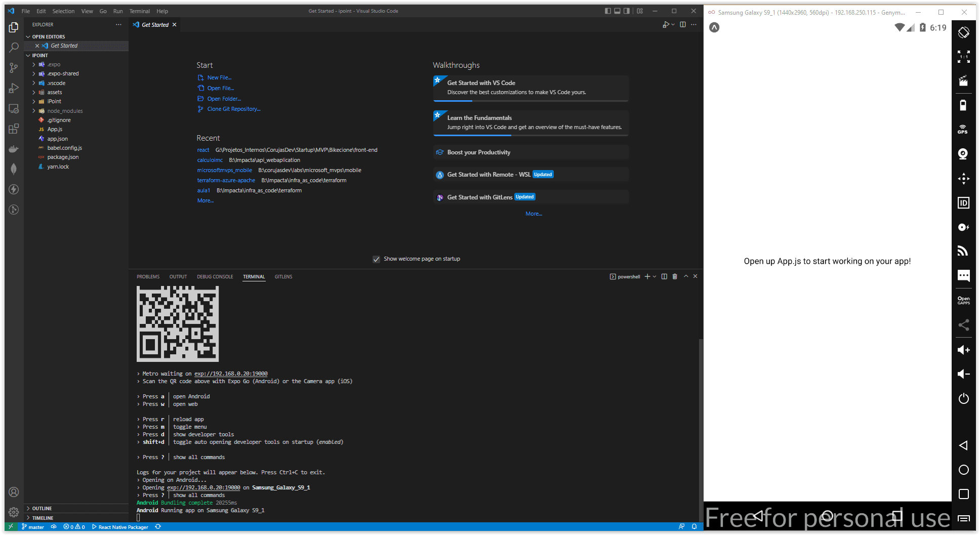Open the Remote Explorer view
This screenshot has height=535, width=980.
14,108
